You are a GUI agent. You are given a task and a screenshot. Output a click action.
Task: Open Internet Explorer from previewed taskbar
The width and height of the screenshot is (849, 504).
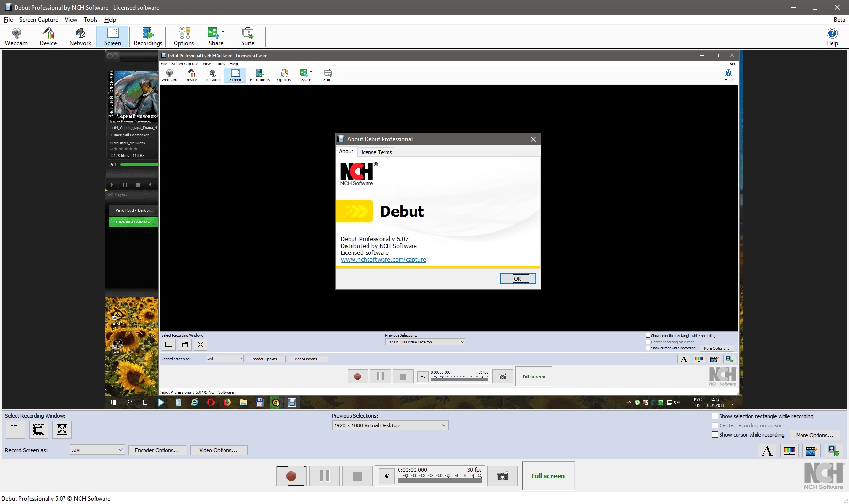pyautogui.click(x=194, y=402)
